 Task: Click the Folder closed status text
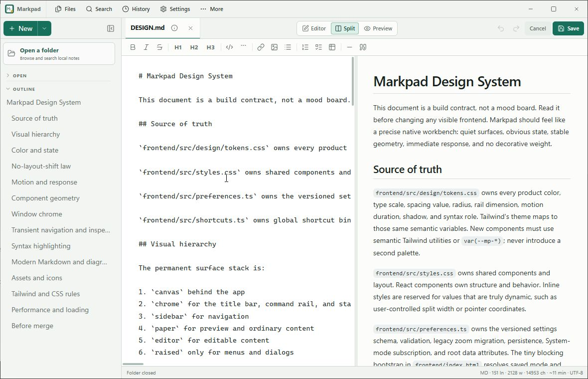pos(141,373)
